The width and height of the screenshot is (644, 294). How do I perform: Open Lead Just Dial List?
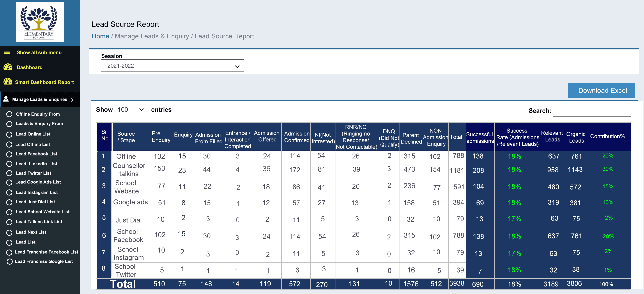pos(36,202)
